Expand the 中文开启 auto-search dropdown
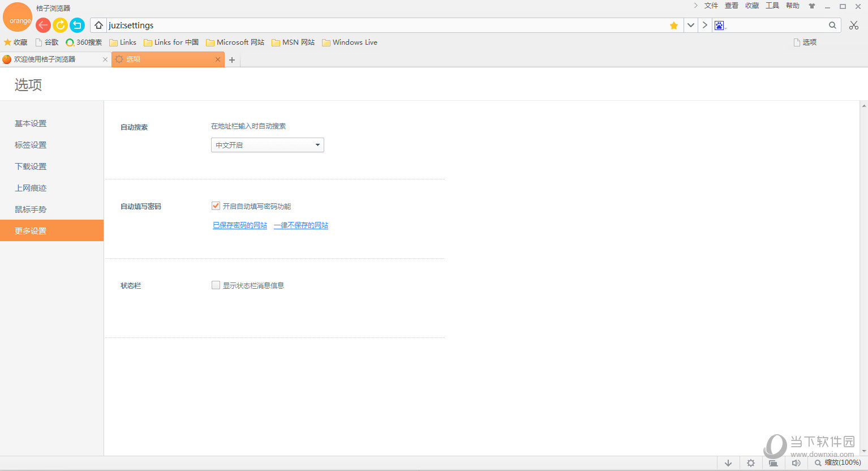868x471 pixels. 267,145
